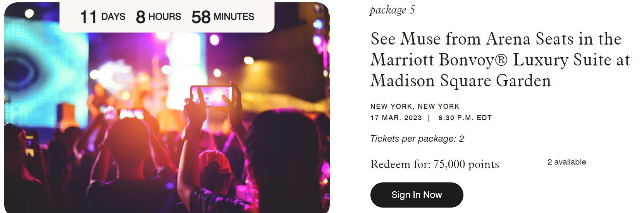Screen dimensions: 644x213
Task: Click the Madison Square Garden title line
Action: [461, 81]
